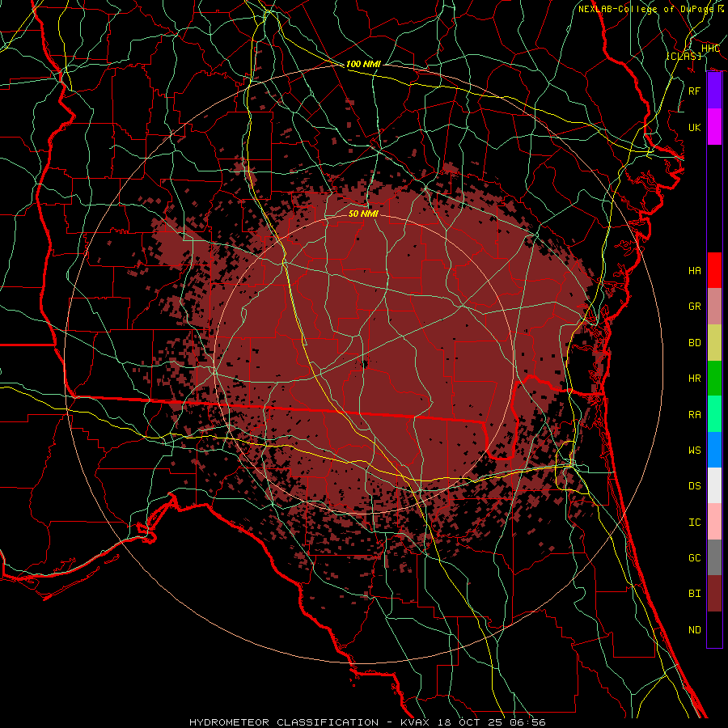Click the WS legend label
Screen dimensions: 728x728
coord(694,451)
